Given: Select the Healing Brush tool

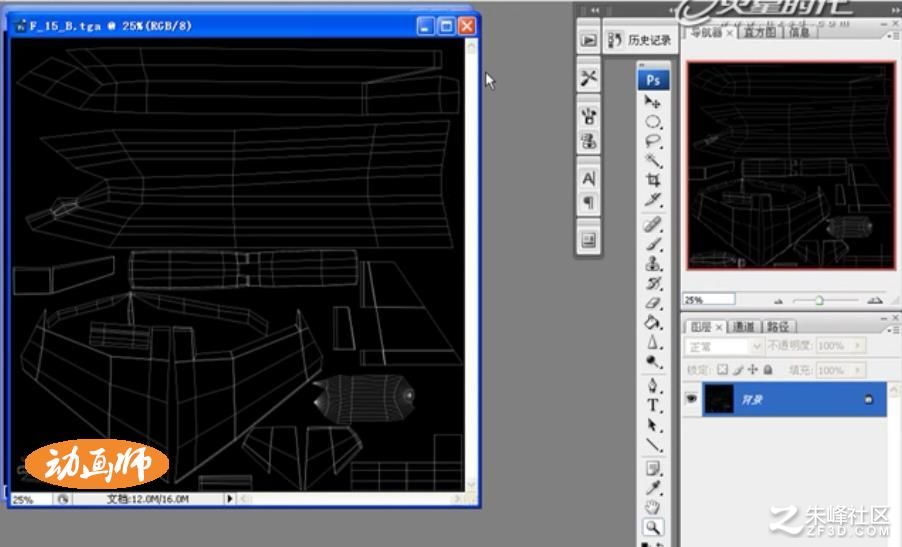Looking at the screenshot, I should [x=652, y=224].
